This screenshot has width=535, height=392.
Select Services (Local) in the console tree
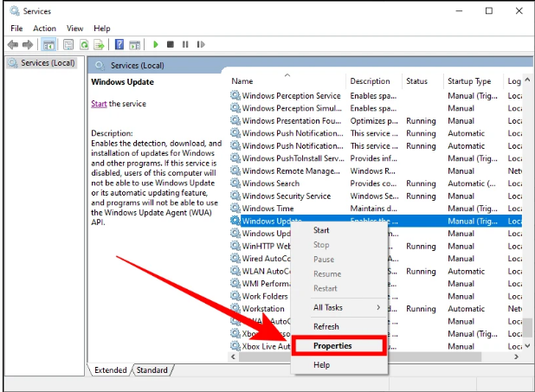pyautogui.click(x=42, y=63)
